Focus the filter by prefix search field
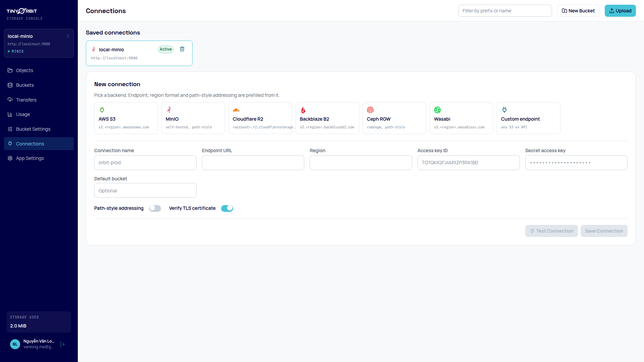 click(505, 11)
